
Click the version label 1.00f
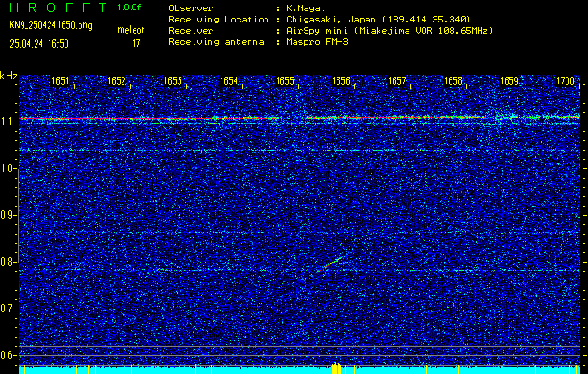tap(129, 7)
